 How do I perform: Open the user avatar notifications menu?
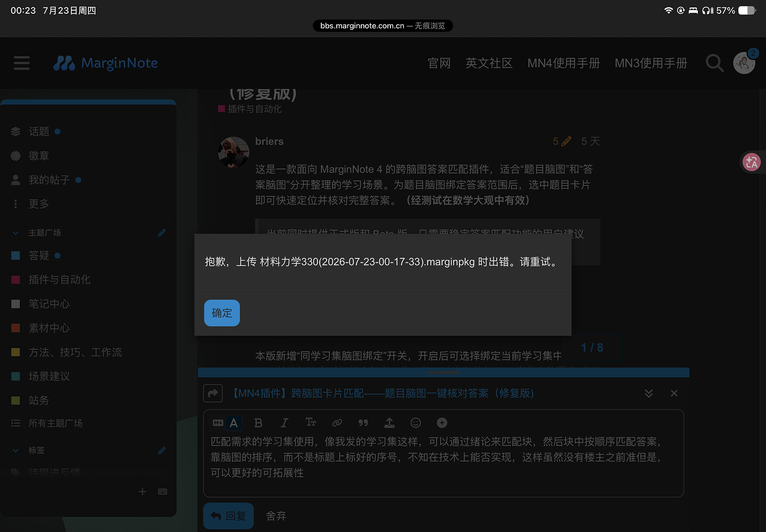(744, 63)
